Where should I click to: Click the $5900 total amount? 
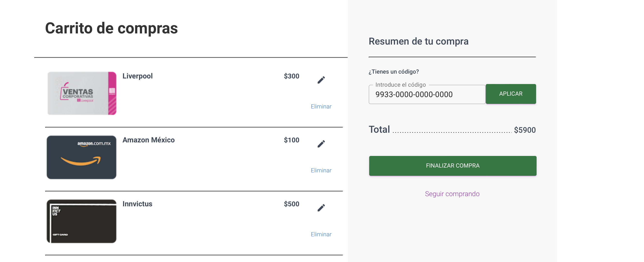[525, 130]
